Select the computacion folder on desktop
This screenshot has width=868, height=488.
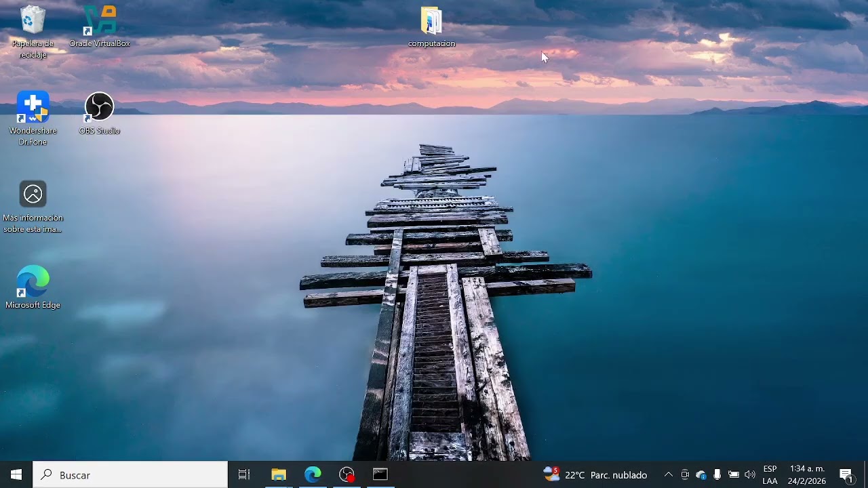coord(431,27)
